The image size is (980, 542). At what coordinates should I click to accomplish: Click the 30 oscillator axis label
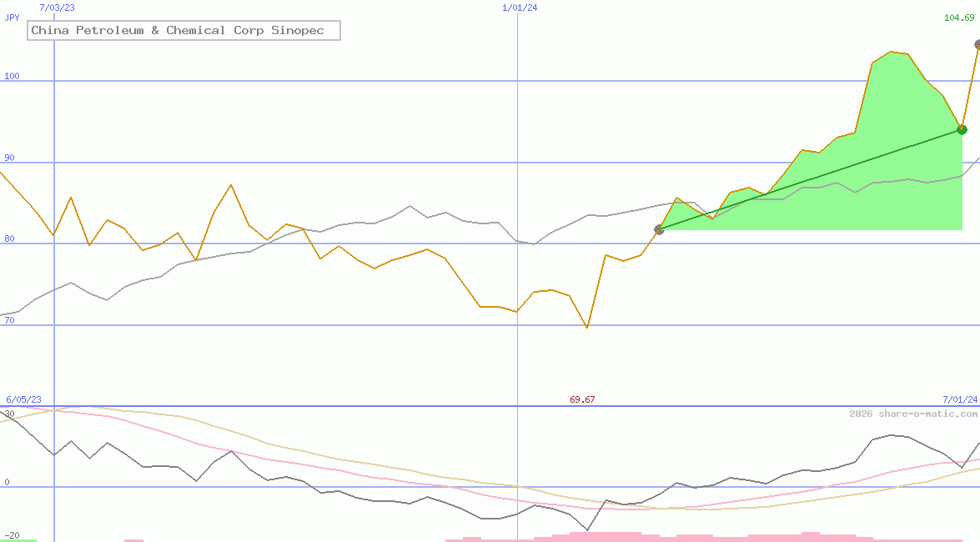click(9, 414)
